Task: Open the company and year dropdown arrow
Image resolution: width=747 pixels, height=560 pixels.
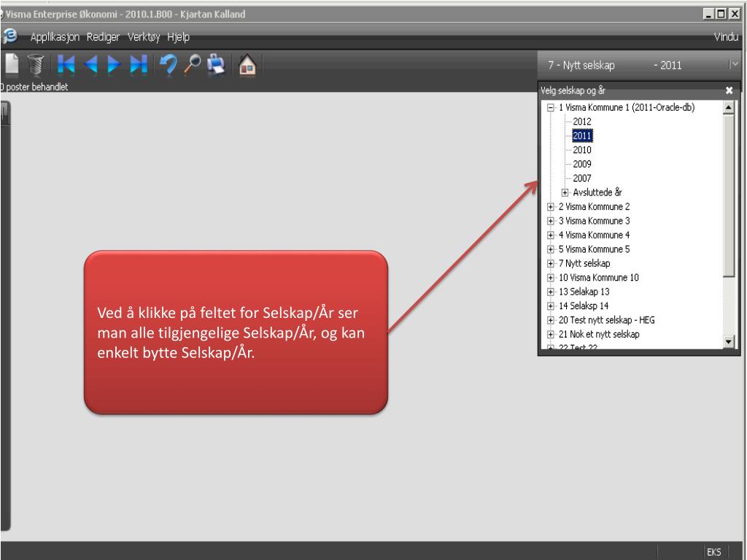Action: 734,64
